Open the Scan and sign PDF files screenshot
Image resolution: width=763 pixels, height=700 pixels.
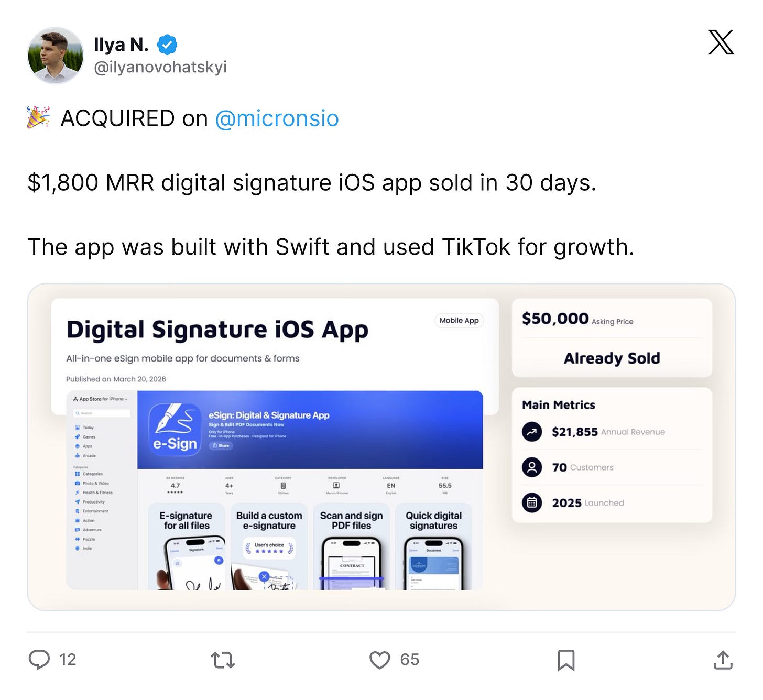coord(352,546)
